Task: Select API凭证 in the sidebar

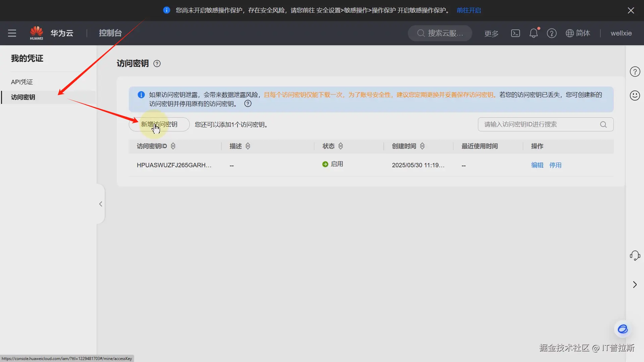Action: (22, 82)
